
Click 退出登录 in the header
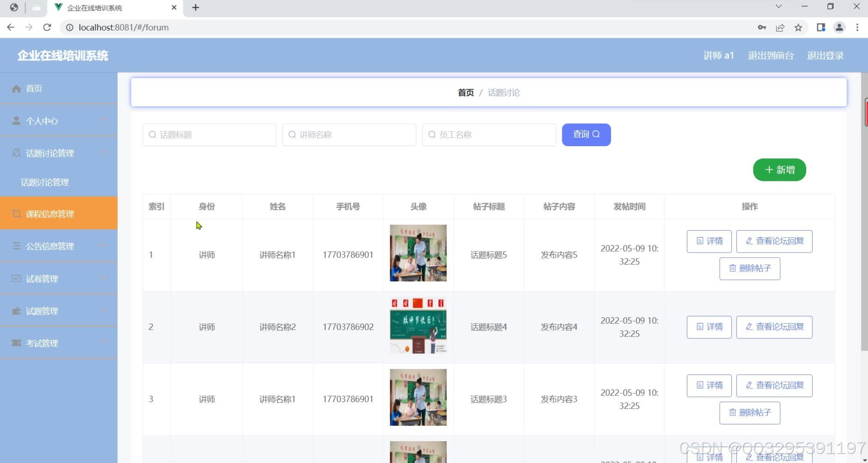[x=825, y=55]
